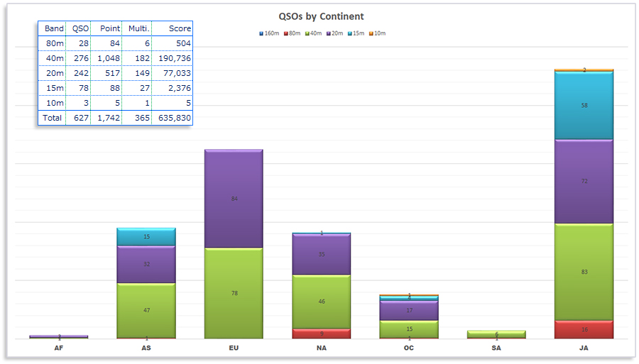Click the red 80m segment of NA bar
Viewport: 639px width, 364px height.
tap(322, 333)
